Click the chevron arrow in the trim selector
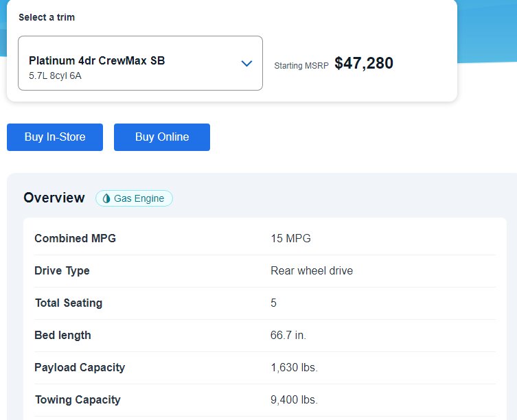This screenshot has height=420, width=517. [x=246, y=63]
